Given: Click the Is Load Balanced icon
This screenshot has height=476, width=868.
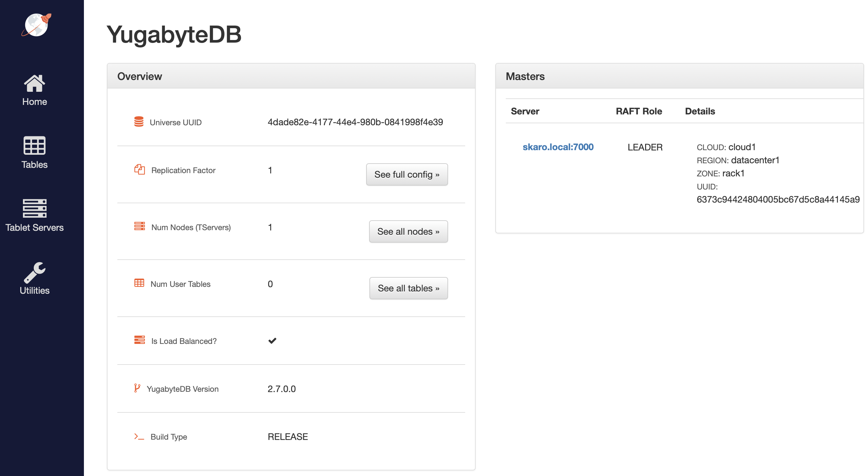Looking at the screenshot, I should coord(140,340).
